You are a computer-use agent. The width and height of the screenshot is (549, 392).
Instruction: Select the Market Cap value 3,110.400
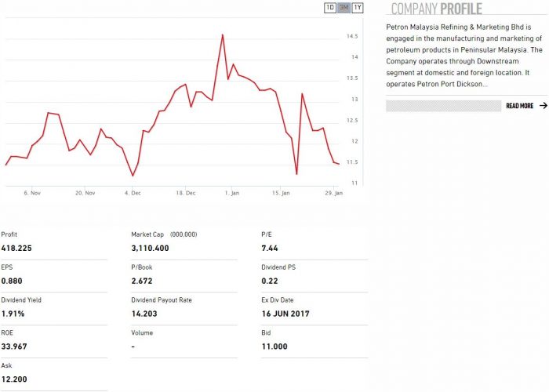point(150,248)
